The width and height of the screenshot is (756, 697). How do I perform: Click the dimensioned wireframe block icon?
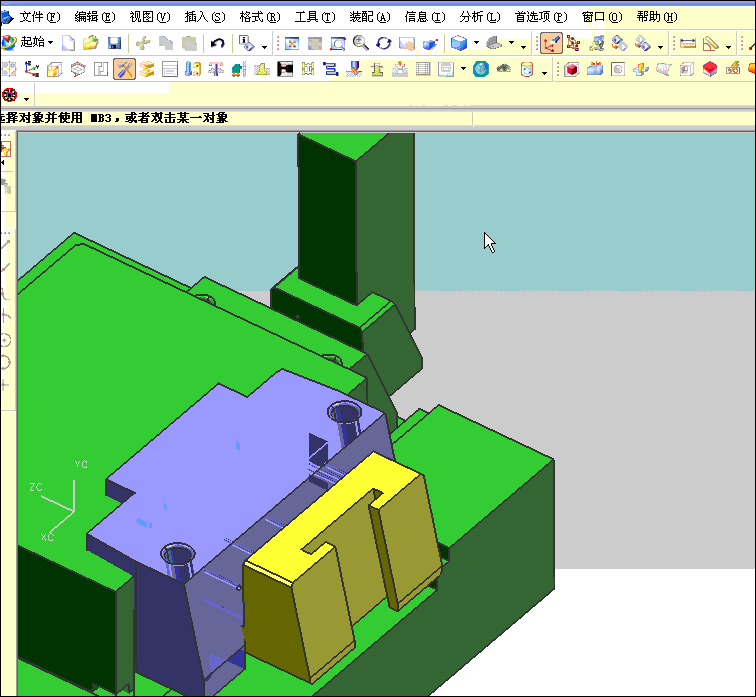(x=78, y=69)
